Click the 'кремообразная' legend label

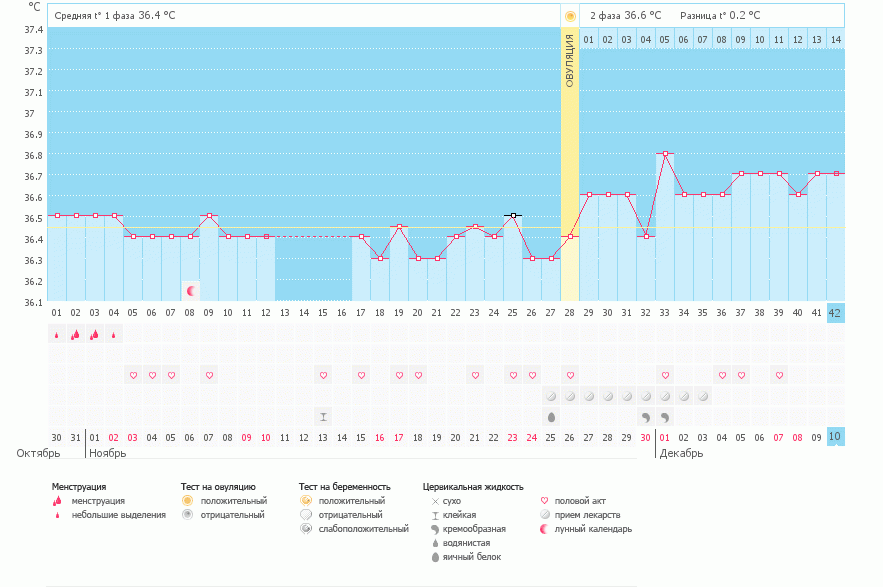pos(474,529)
